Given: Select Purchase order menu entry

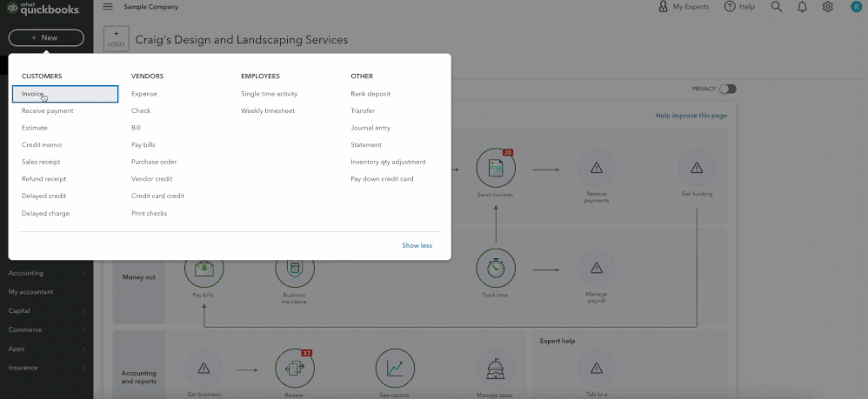Looking at the screenshot, I should (x=154, y=163).
